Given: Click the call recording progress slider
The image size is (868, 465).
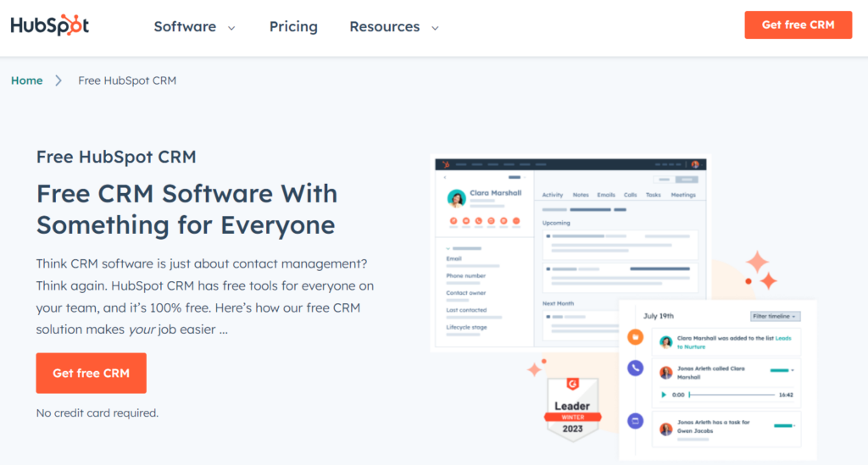Looking at the screenshot, I should tap(732, 395).
